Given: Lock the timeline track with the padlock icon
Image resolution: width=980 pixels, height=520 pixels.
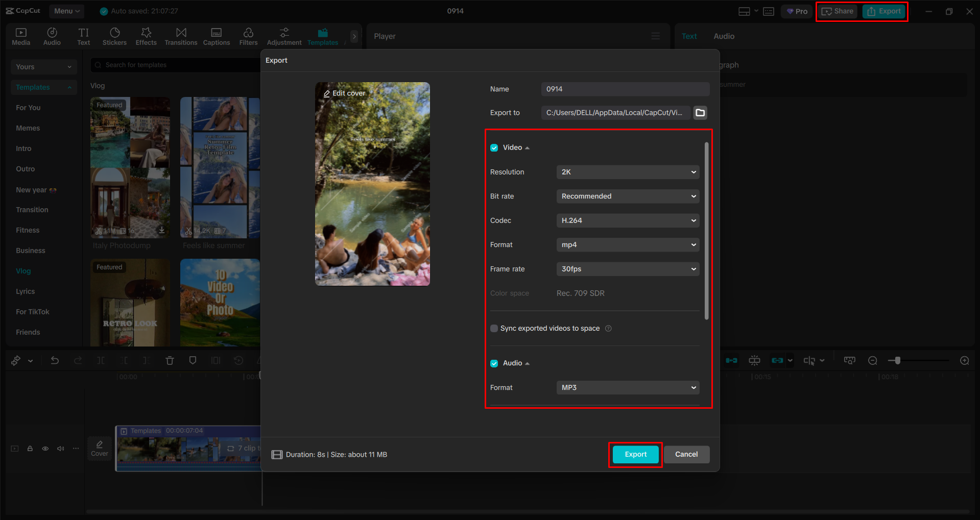Looking at the screenshot, I should (x=30, y=448).
